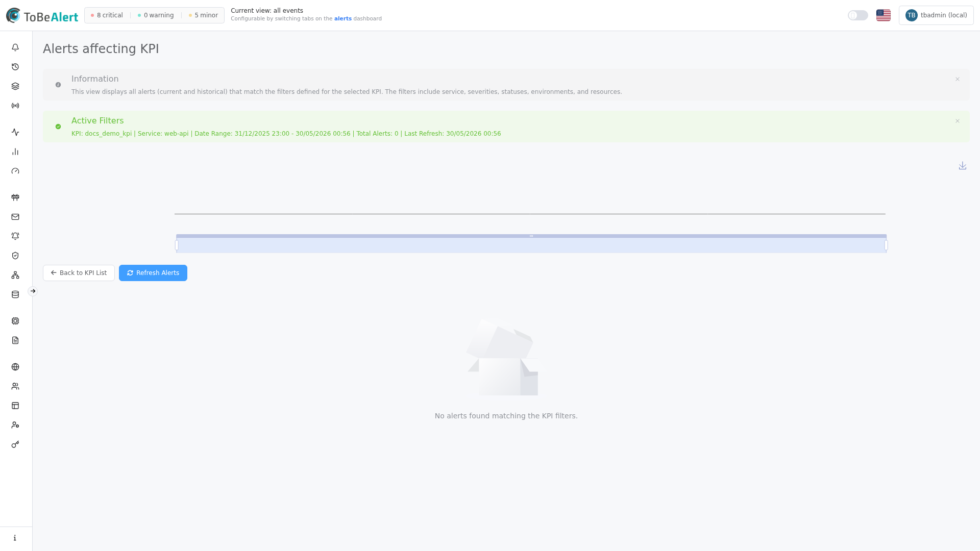
Task: Grab the left handle of chart range slider
Action: pos(177,245)
